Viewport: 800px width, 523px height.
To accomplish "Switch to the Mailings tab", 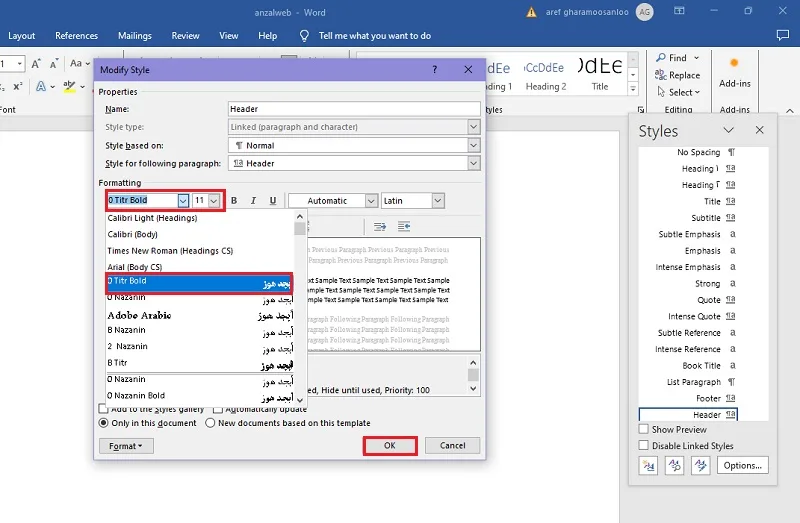I will (x=135, y=36).
